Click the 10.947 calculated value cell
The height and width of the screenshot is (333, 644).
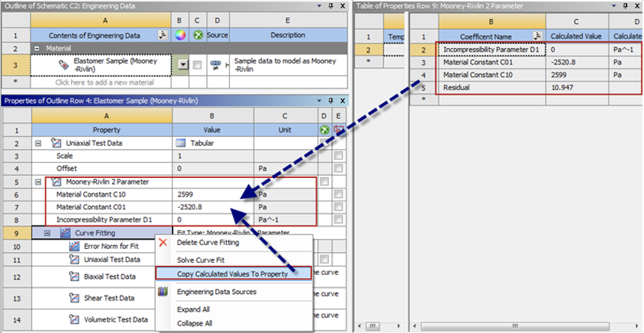(577, 88)
